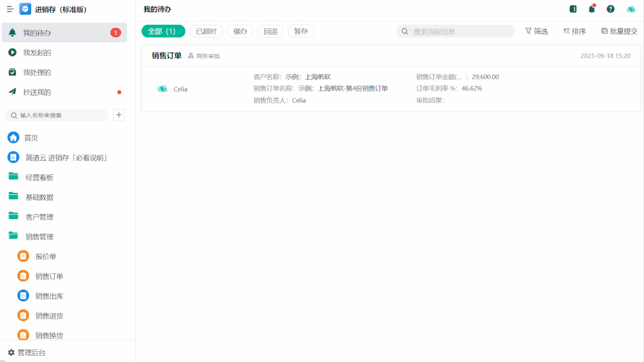This screenshot has width=644, height=362.
Task: Click the folder icon of 客户管理
Action: click(13, 216)
